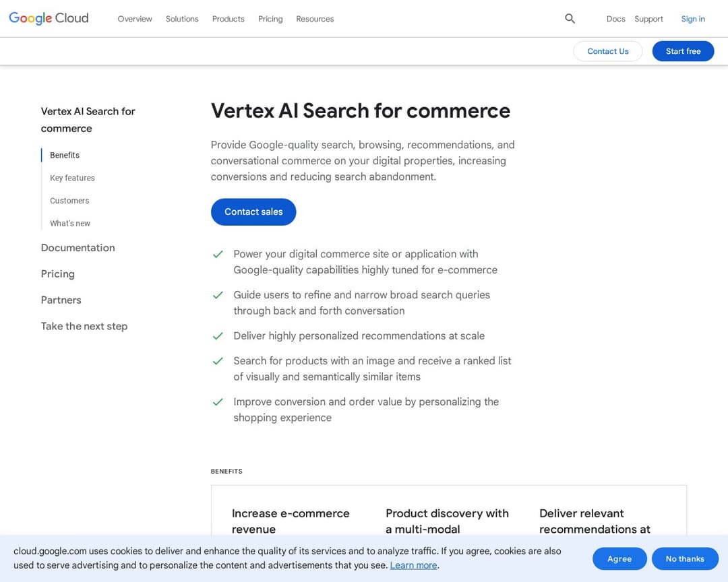Screen dimensions: 728x582
Task: Click the checkmark beside 'Guide users to refine'
Action: 218,295
